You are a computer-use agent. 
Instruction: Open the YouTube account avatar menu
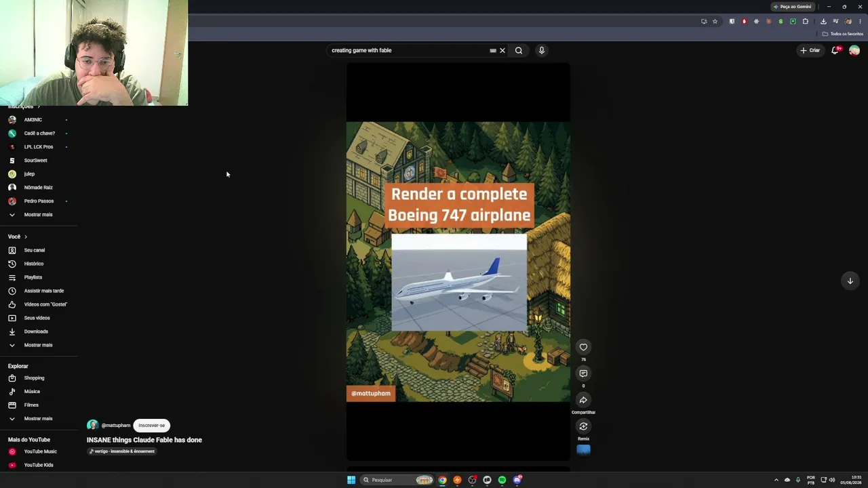tap(854, 50)
